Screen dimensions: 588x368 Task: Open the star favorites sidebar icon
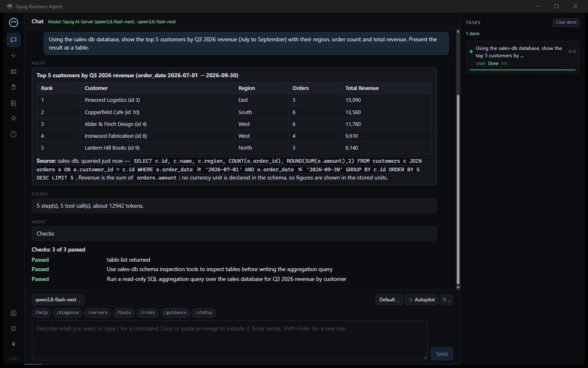(13, 118)
